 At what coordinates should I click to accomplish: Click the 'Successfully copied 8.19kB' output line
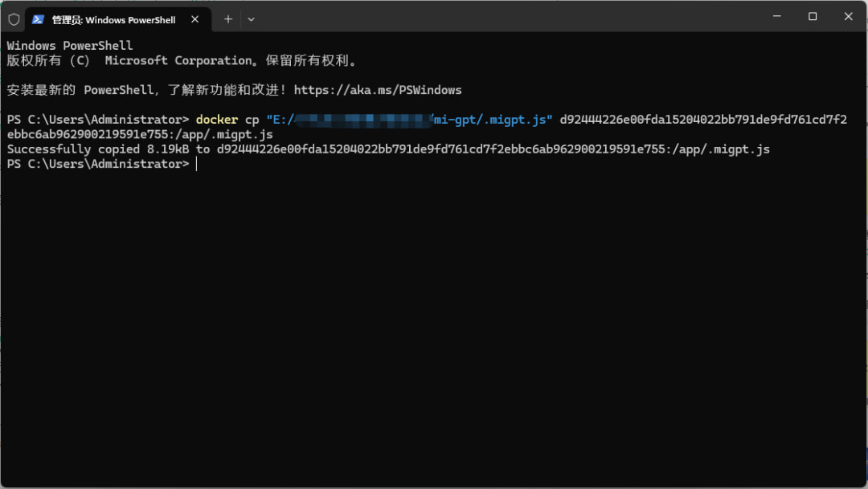388,149
